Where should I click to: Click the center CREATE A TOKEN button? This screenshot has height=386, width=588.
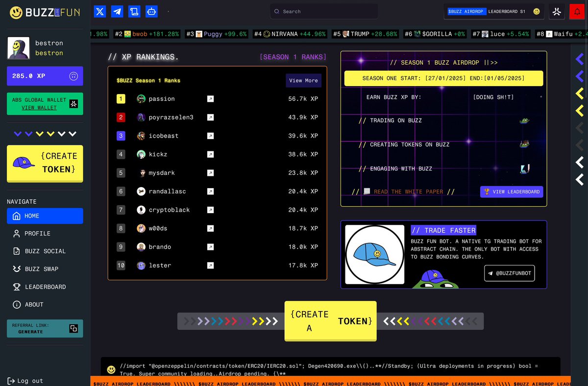[x=331, y=321]
